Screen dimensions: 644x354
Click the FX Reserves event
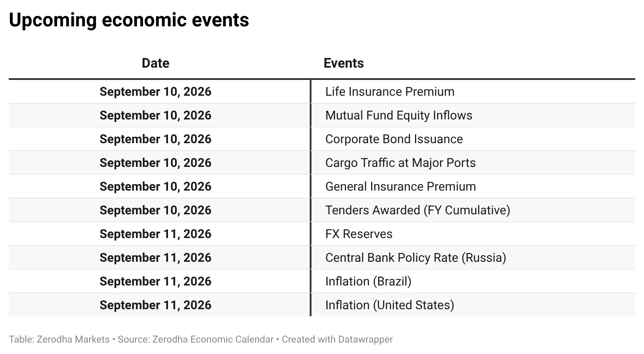pyautogui.click(x=359, y=234)
